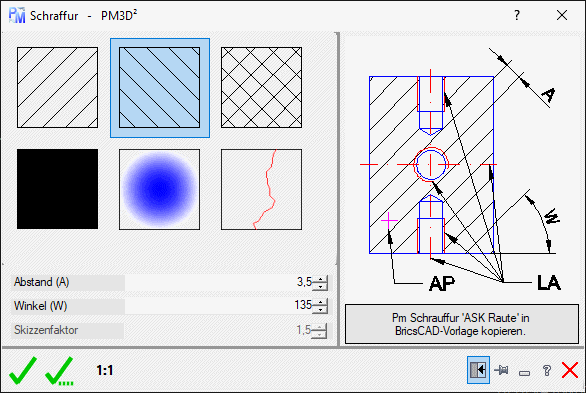Increase the Abstand (A) value
The width and height of the screenshot is (586, 393).
pos(320,279)
